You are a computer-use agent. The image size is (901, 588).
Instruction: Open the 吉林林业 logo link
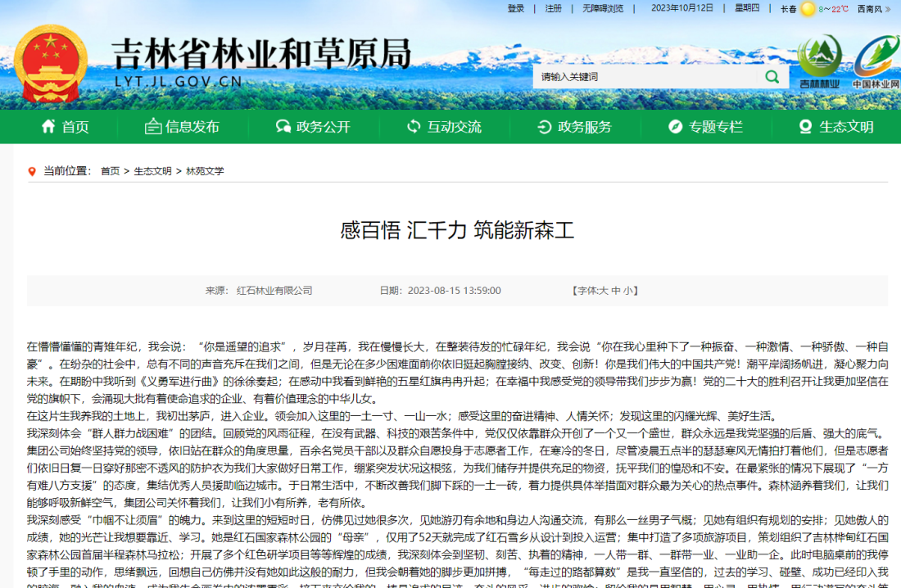pyautogui.click(x=818, y=61)
